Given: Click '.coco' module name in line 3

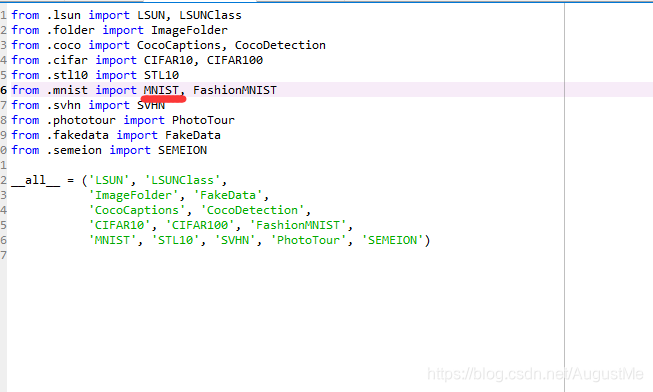Looking at the screenshot, I should [64, 45].
